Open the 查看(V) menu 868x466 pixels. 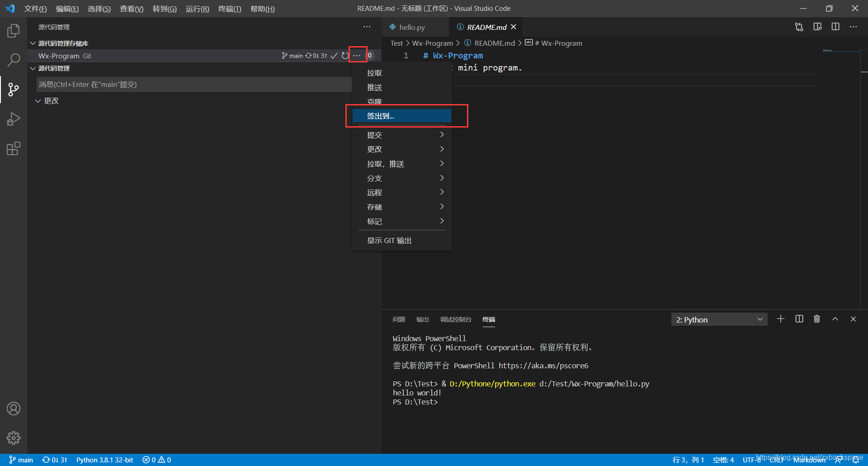coord(132,9)
